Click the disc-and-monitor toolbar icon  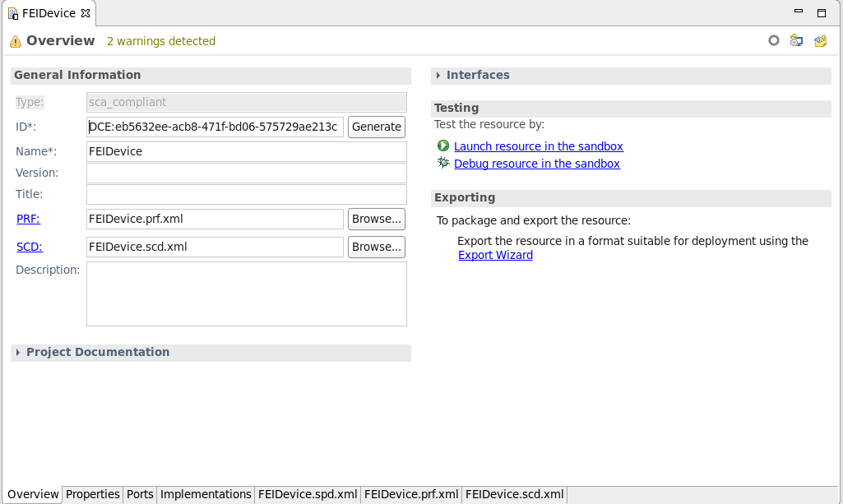[x=796, y=40]
